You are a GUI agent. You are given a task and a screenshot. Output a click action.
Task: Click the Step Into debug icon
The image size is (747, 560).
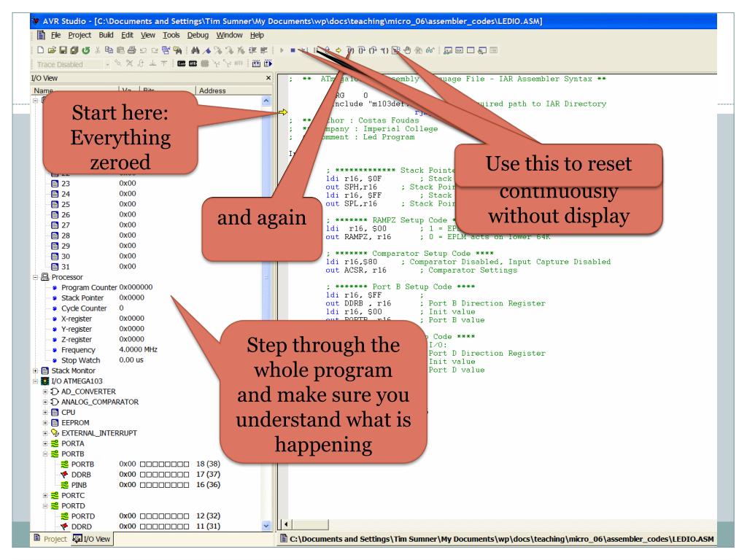[x=350, y=50]
